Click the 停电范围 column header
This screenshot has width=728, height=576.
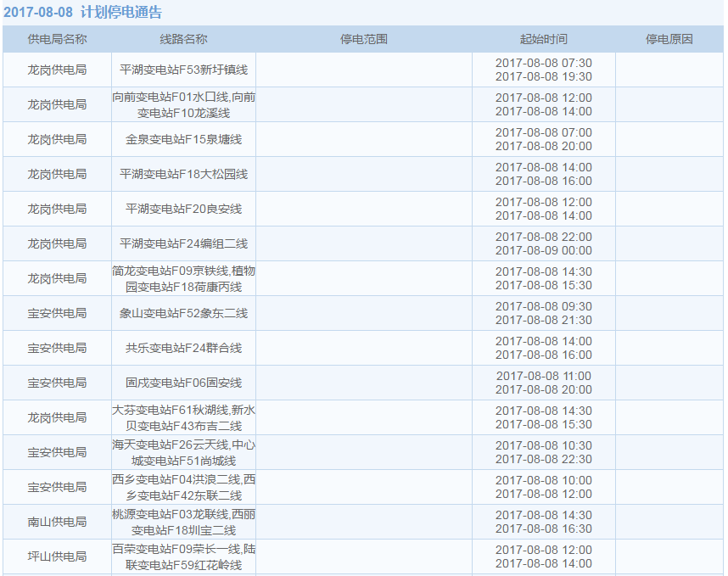(363, 39)
